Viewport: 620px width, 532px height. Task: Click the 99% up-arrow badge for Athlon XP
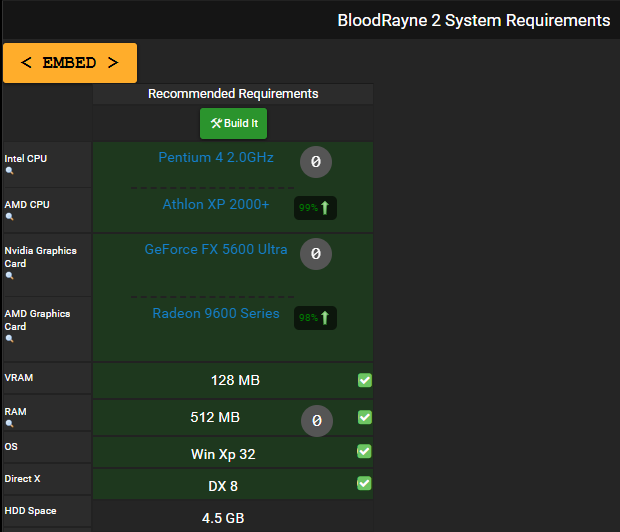click(x=315, y=208)
